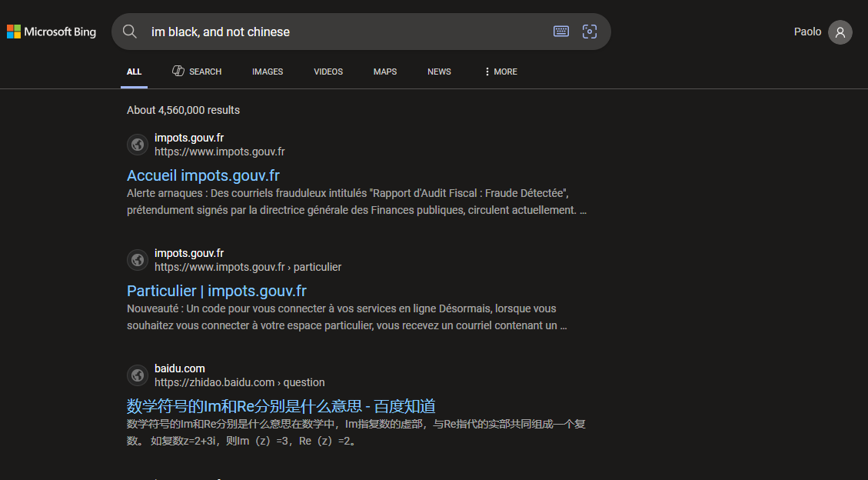Switch to the IMAGES tab
Screen dimensions: 868x480
tap(268, 72)
